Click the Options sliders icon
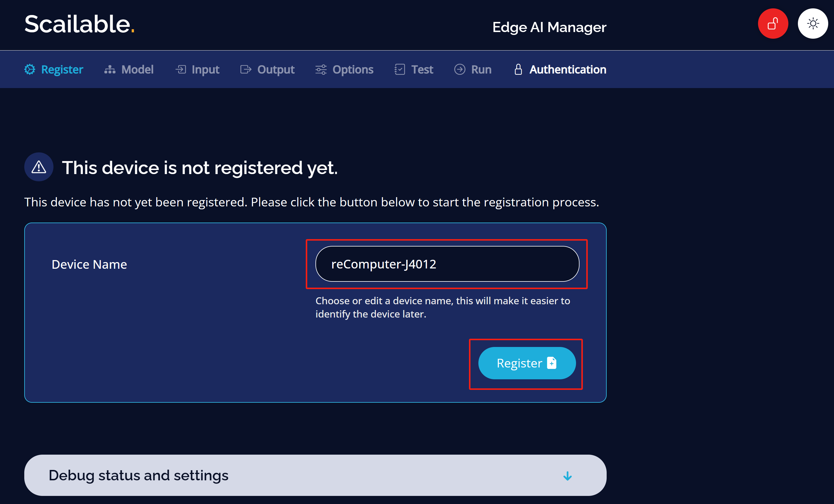 click(321, 70)
